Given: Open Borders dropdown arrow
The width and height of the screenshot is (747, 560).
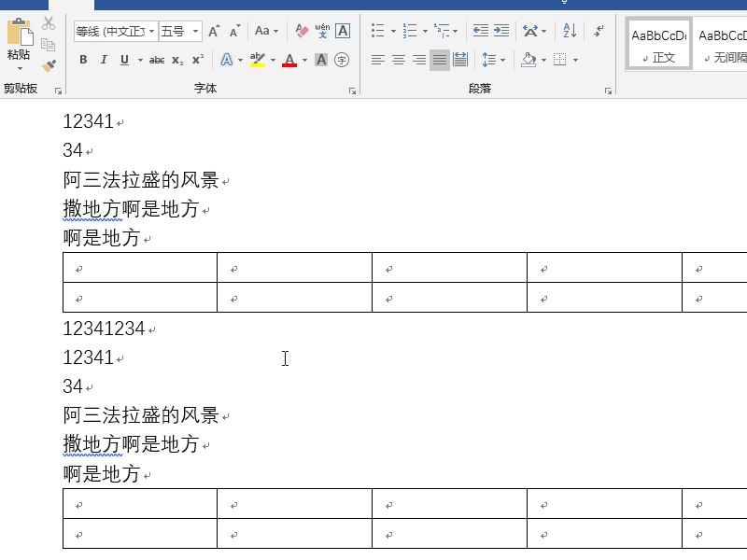Looking at the screenshot, I should [575, 60].
